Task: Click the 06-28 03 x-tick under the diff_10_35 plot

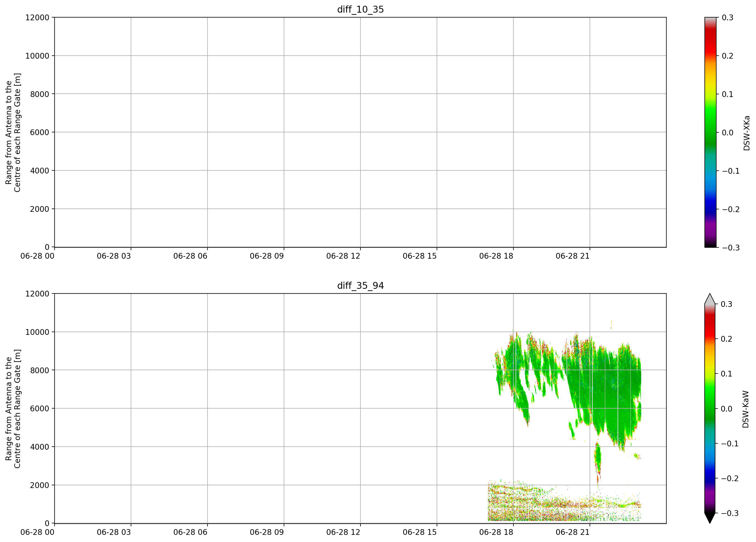Action: [x=114, y=256]
